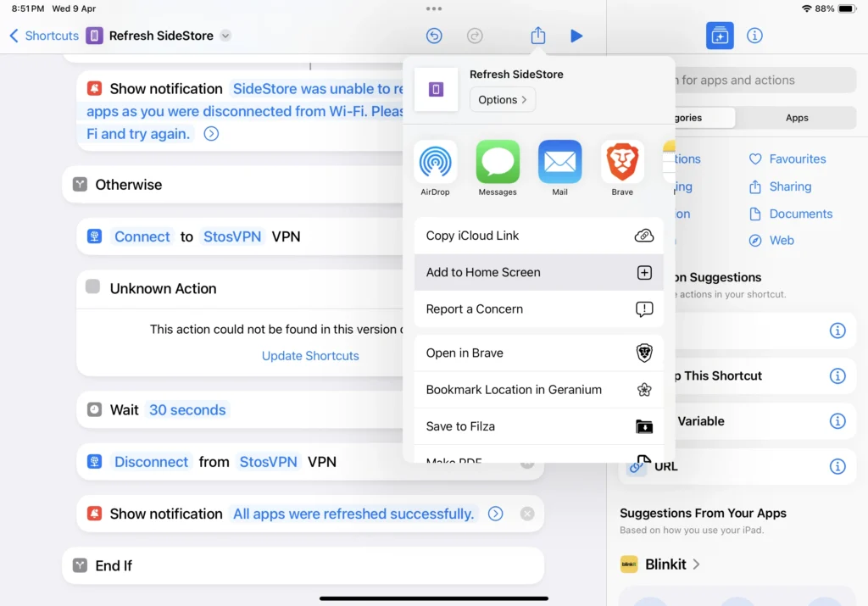The height and width of the screenshot is (606, 868).
Task: Open the Sharing category
Action: tap(780, 186)
